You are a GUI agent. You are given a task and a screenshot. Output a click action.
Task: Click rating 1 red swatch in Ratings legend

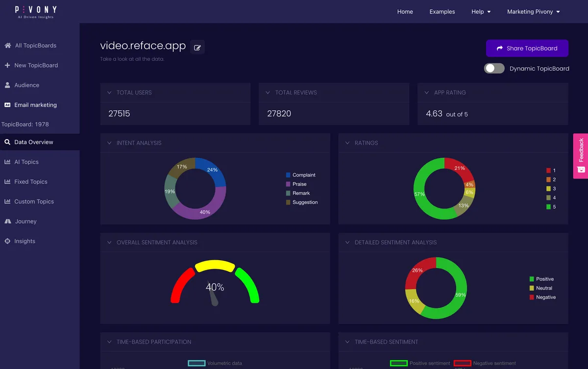(x=548, y=171)
